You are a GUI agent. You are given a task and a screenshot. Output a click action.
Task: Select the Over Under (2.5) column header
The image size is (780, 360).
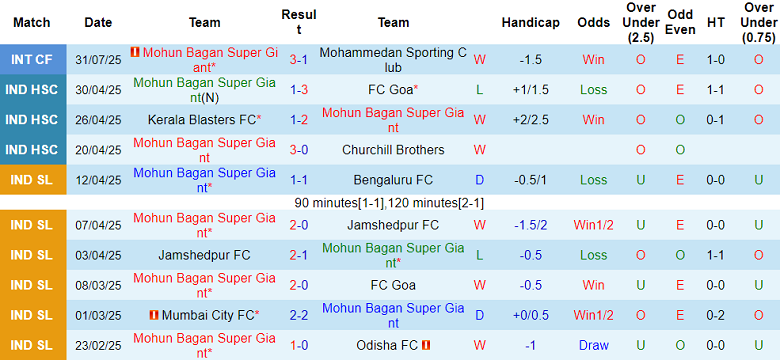tap(641, 22)
